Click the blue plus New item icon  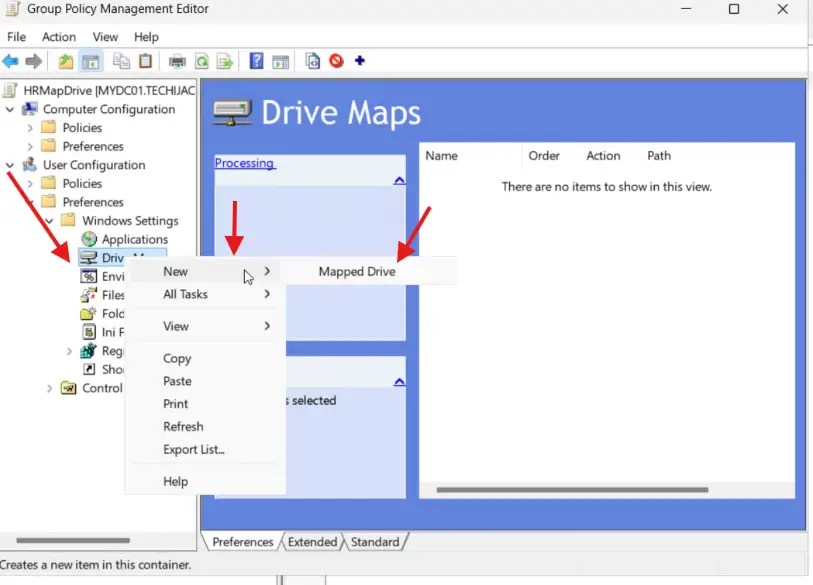click(360, 61)
